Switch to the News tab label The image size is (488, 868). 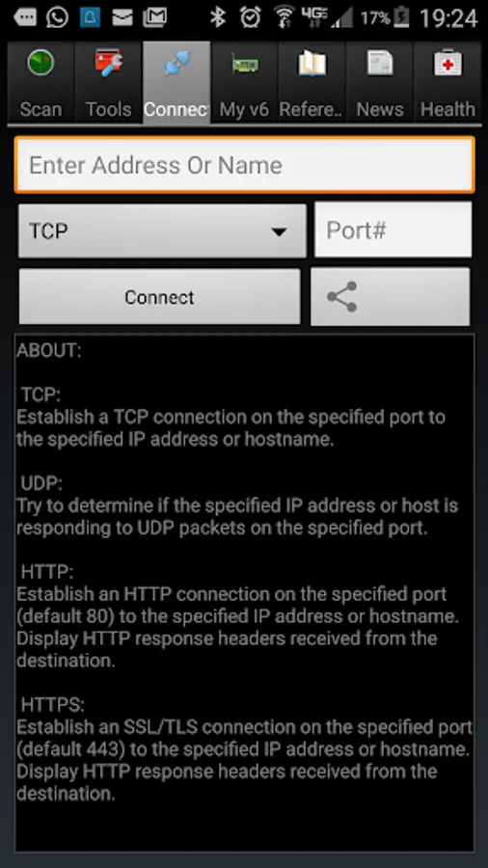click(x=380, y=109)
